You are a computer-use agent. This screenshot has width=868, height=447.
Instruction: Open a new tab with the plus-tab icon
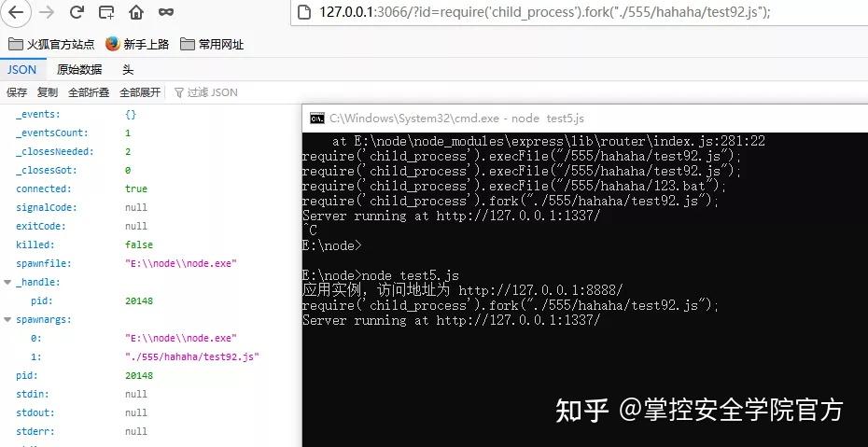pyautogui.click(x=106, y=12)
